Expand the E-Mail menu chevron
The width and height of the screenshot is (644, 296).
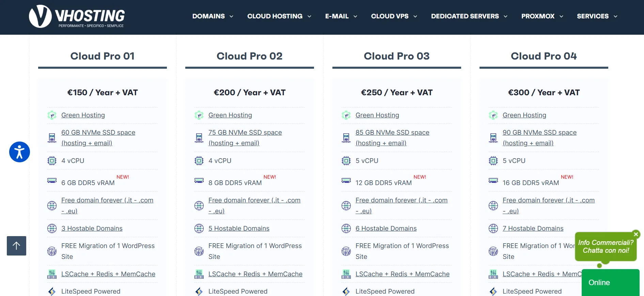pyautogui.click(x=355, y=16)
